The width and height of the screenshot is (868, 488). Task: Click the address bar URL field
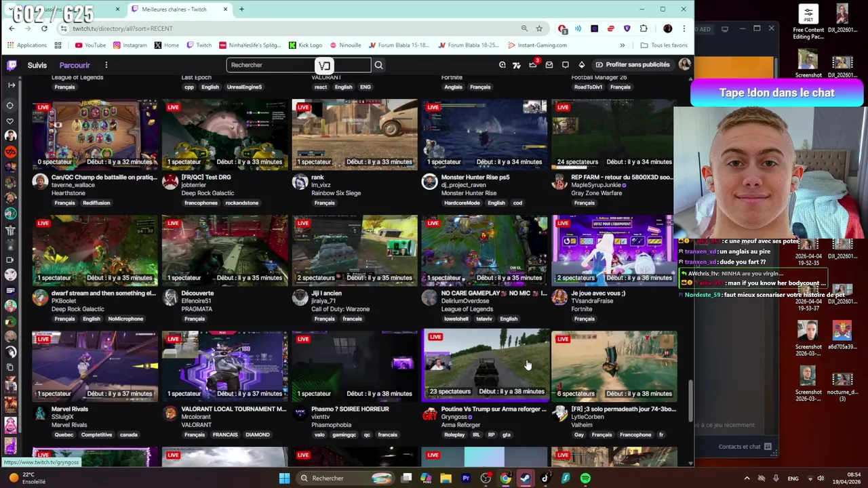coord(292,28)
